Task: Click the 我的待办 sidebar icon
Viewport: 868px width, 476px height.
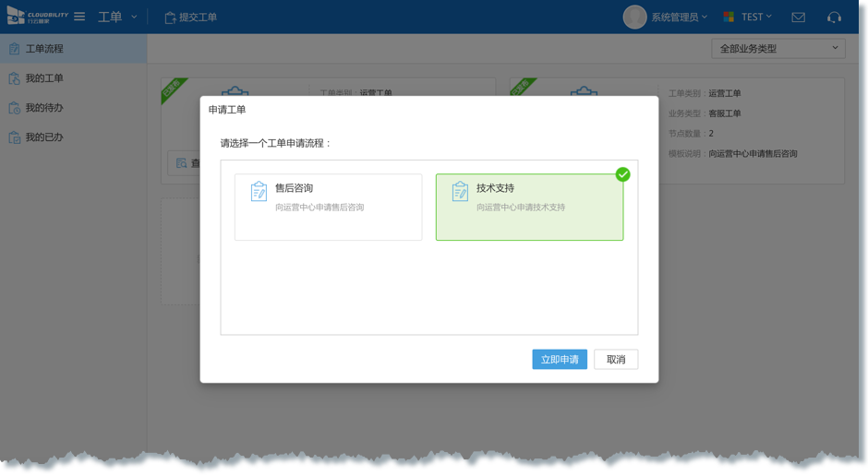Action: [15, 108]
